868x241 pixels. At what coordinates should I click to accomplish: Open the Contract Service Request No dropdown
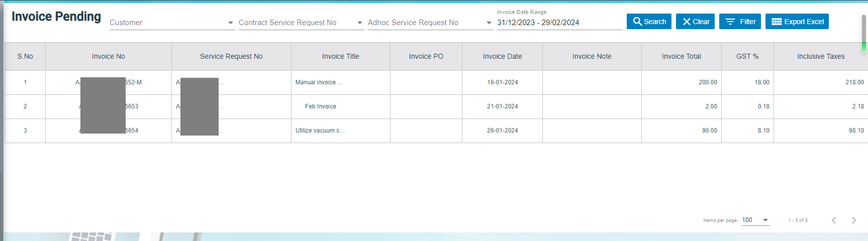[301, 23]
